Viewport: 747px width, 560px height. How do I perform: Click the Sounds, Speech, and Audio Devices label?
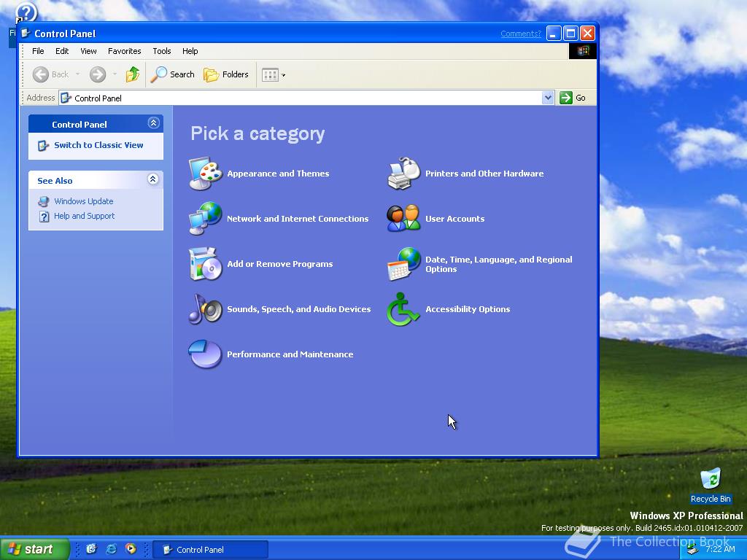click(298, 309)
